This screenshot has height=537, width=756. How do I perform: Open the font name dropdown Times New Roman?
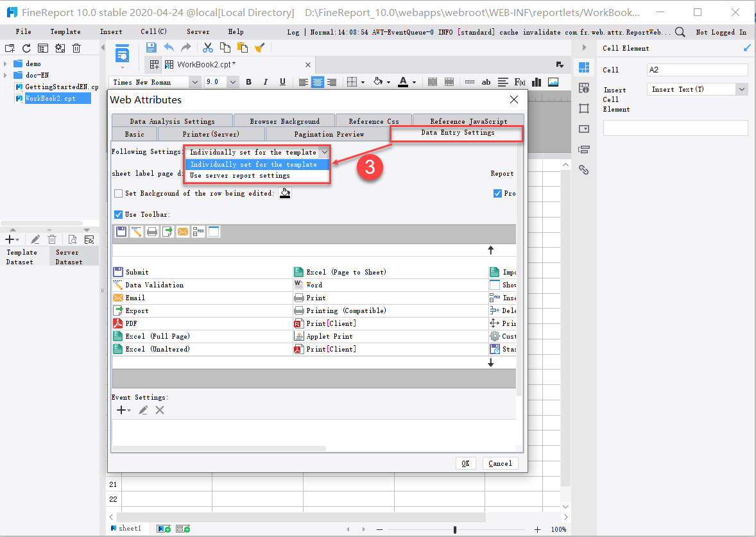(x=195, y=82)
